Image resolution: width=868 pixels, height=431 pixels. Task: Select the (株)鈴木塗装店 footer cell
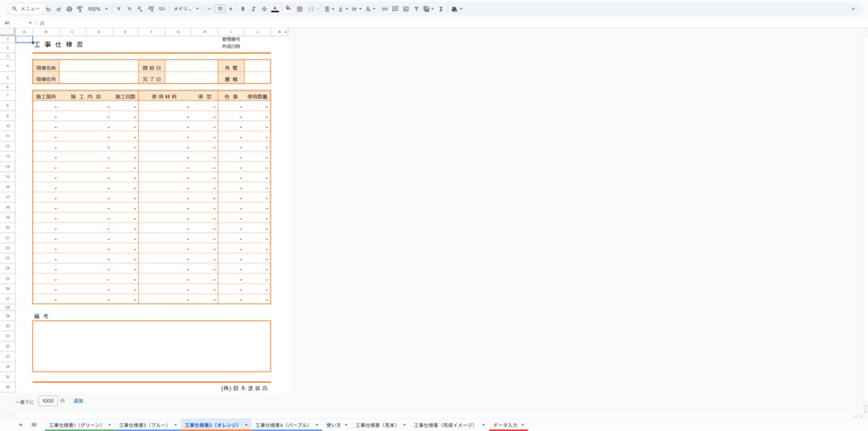coord(244,389)
